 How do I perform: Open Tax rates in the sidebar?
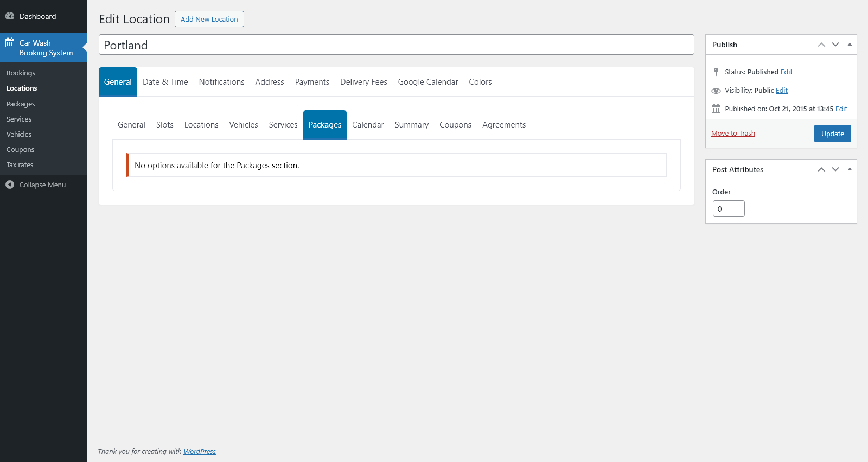20,165
